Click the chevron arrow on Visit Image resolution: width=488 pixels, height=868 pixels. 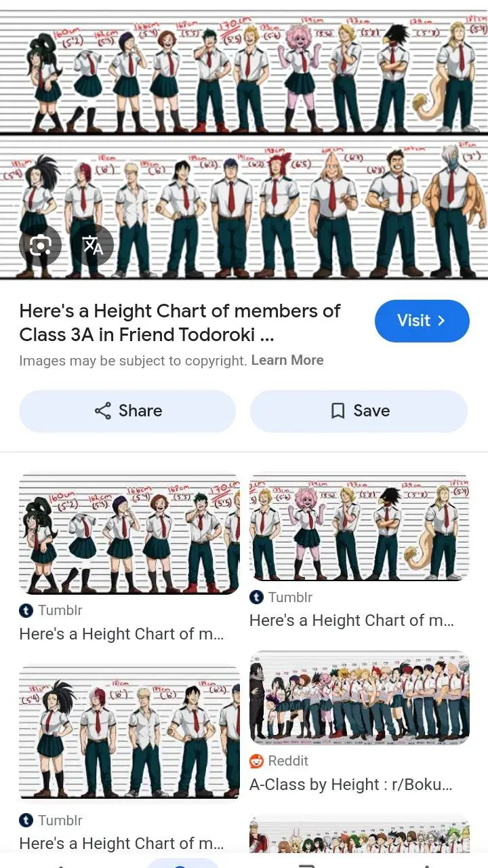point(441,321)
